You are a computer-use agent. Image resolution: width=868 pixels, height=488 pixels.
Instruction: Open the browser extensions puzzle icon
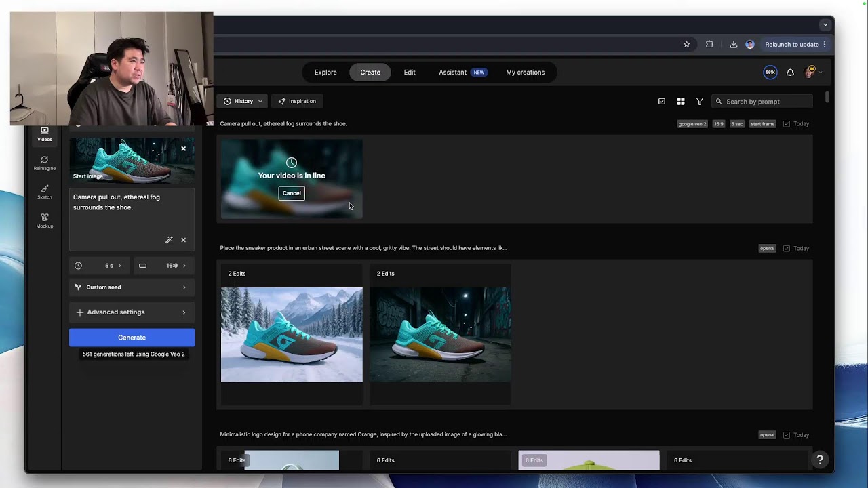tap(709, 45)
